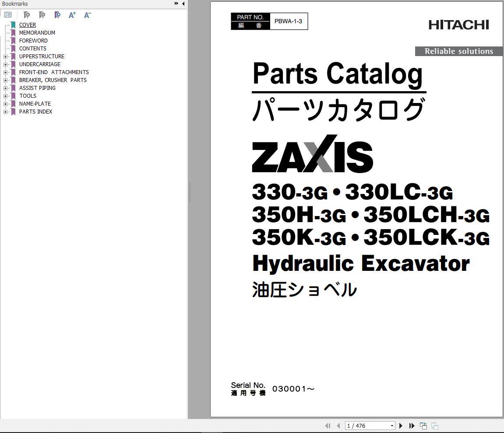Viewport: 504px width, 433px height.
Task: Select the UPPERSTRUCTURE bookmark label
Action: pyautogui.click(x=42, y=56)
